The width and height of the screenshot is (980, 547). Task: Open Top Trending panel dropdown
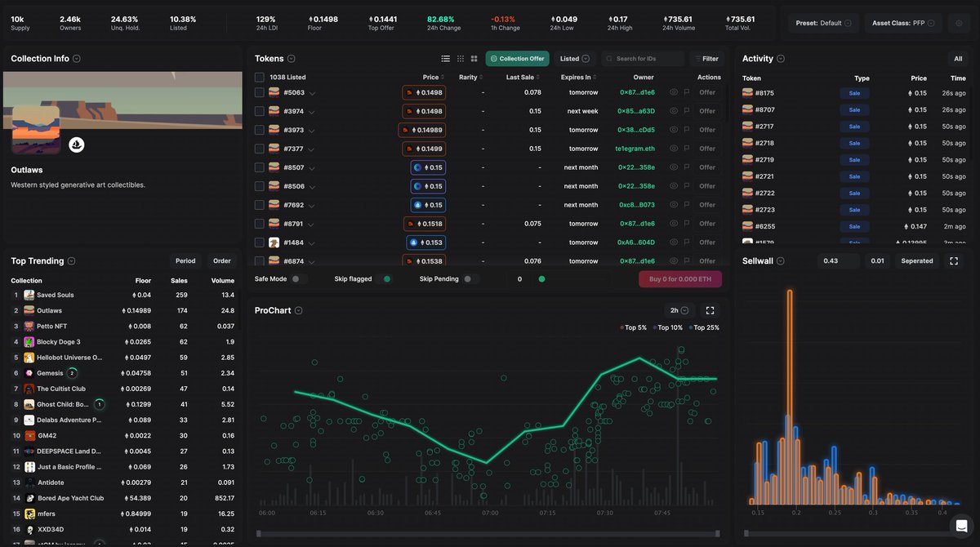[x=72, y=261]
